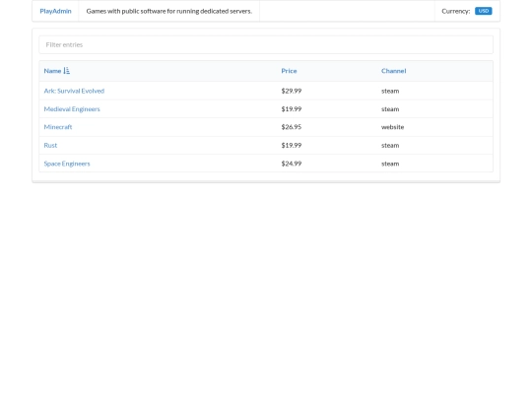Open the Rust game link
532x399 pixels.
click(x=50, y=145)
